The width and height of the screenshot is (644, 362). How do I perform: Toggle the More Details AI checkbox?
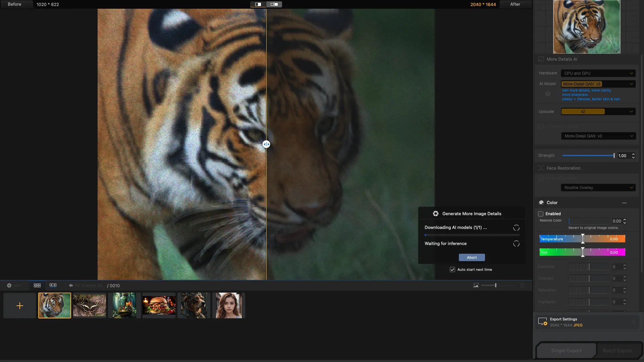pos(541,59)
